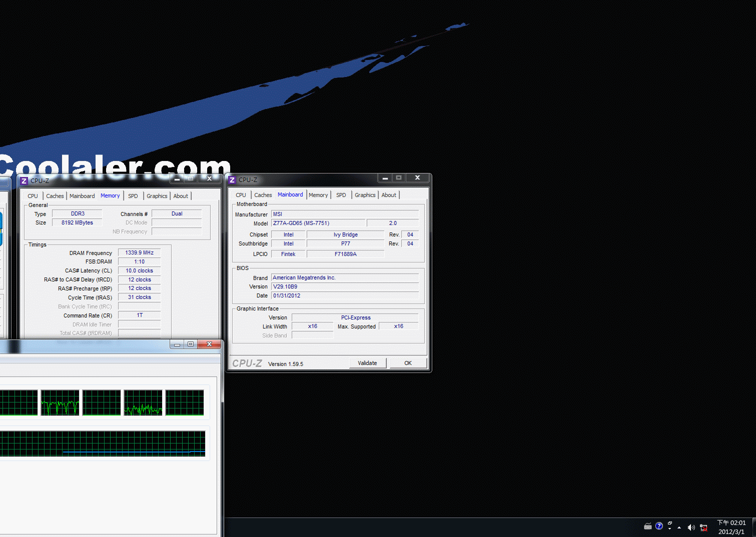Click the disconnected network tray icon
Viewport: 756px width, 537px height.
click(x=703, y=527)
